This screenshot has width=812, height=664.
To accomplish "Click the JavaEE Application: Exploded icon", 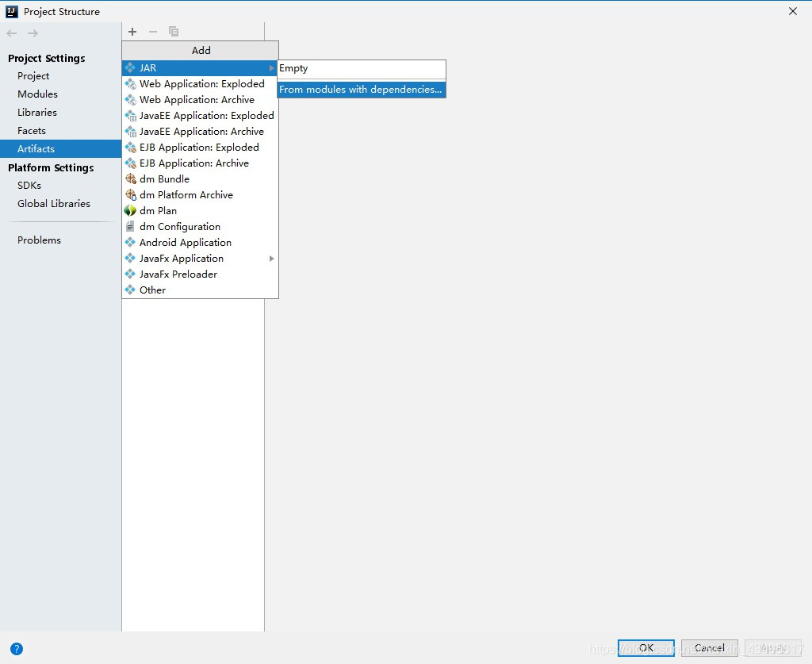I will tap(131, 116).
